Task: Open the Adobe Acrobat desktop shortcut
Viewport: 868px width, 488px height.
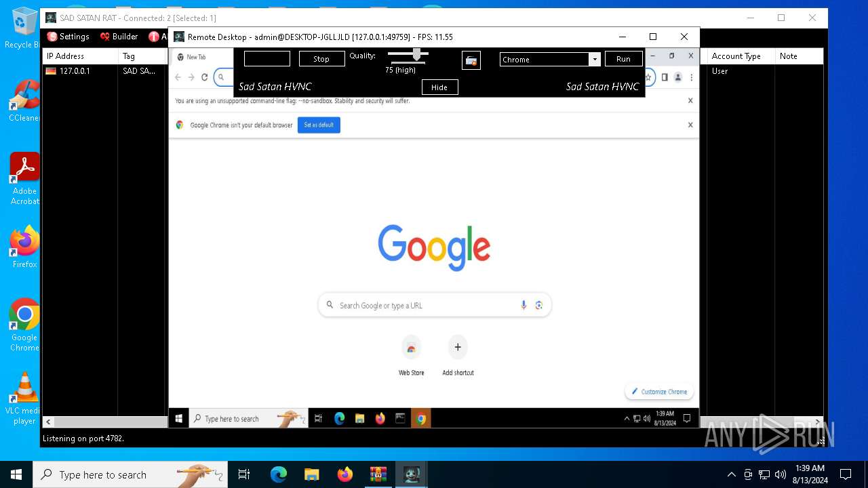Action: tap(24, 178)
